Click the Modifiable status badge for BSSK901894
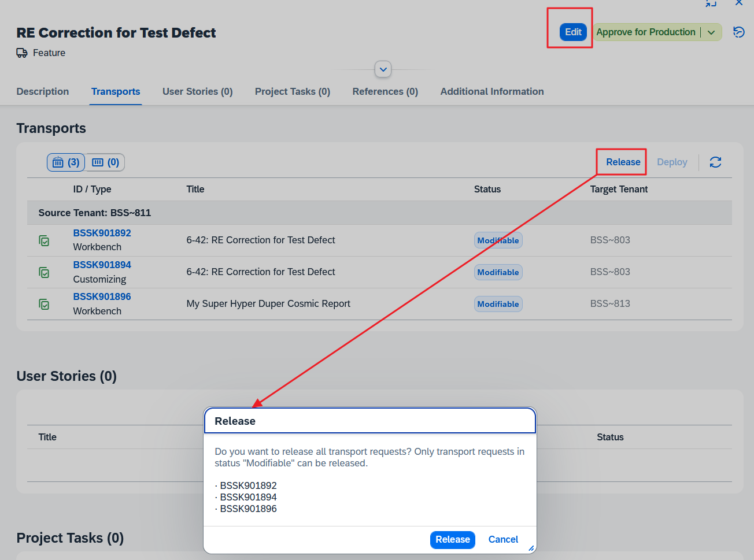Viewport: 754px width, 560px height. click(498, 272)
